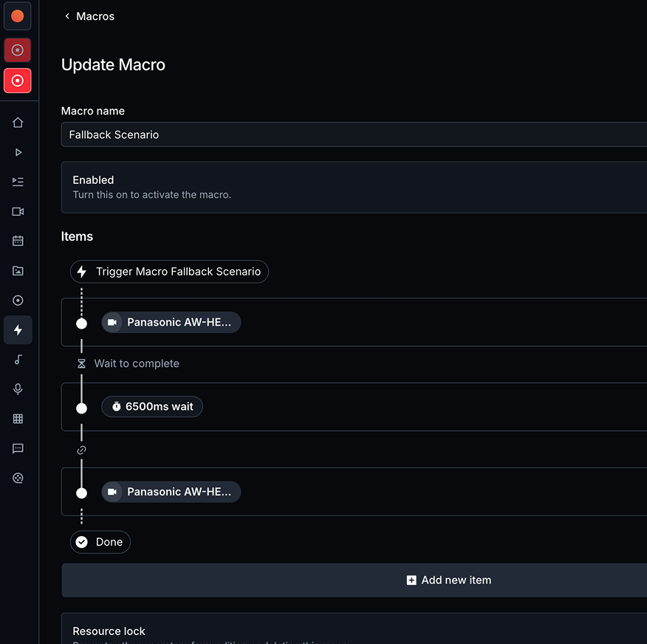Open the music note sidebar icon

tap(18, 360)
